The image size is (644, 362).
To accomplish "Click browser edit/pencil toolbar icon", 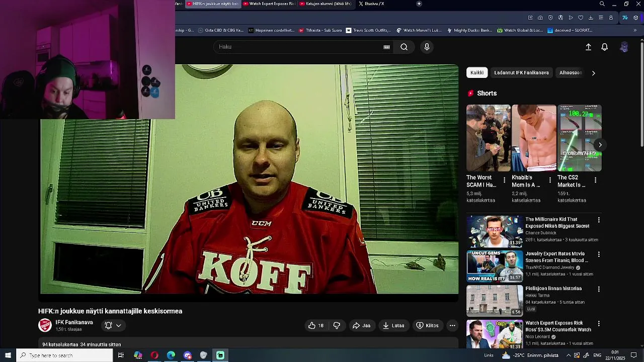I will (530, 18).
